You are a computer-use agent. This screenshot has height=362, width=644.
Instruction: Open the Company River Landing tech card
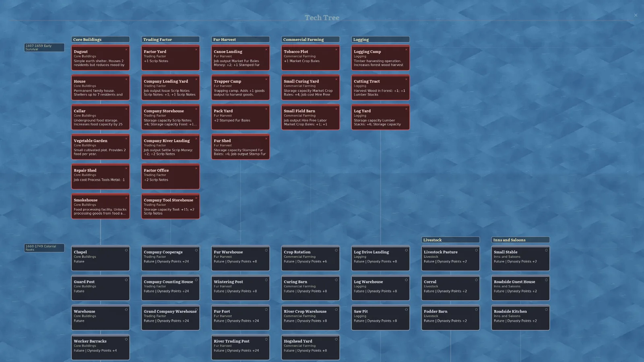(x=171, y=147)
